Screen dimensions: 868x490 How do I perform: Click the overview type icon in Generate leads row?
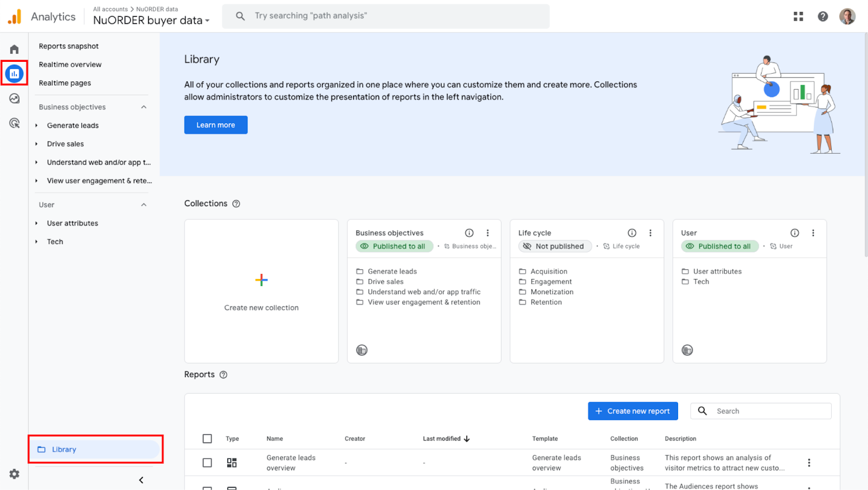pyautogui.click(x=232, y=463)
